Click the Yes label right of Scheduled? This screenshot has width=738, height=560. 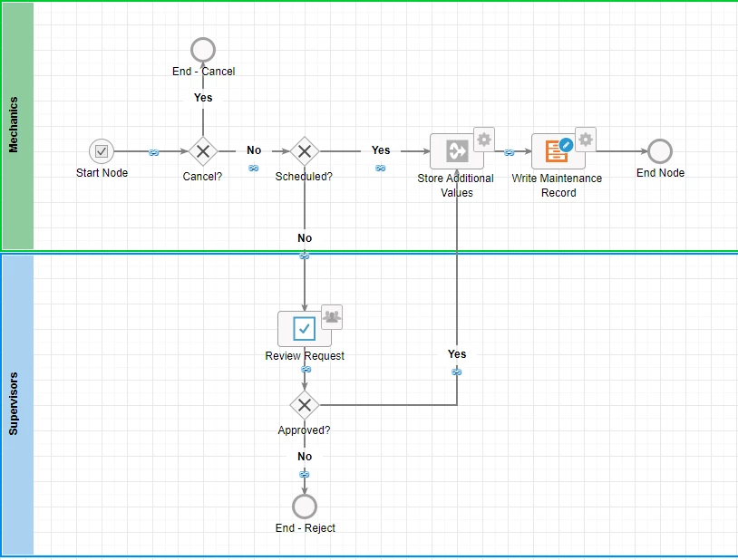click(380, 150)
